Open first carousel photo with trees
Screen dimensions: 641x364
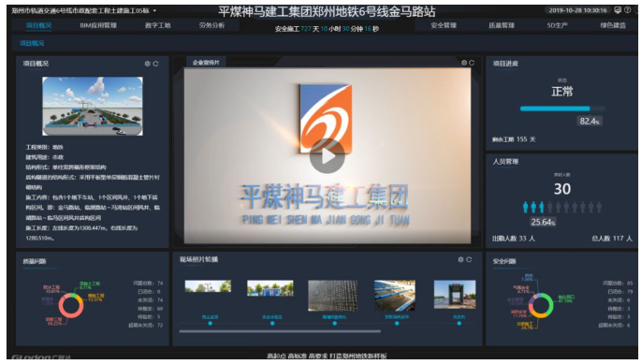(x=208, y=286)
